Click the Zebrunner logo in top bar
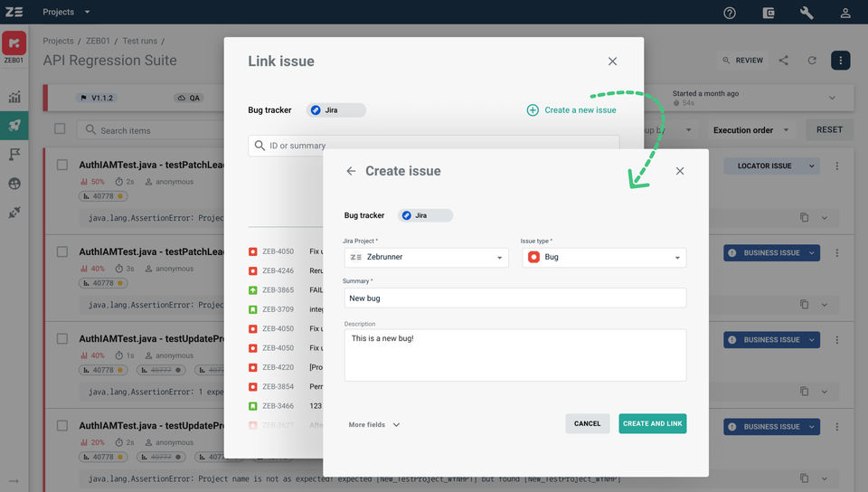The height and width of the screenshot is (492, 868). (x=14, y=12)
